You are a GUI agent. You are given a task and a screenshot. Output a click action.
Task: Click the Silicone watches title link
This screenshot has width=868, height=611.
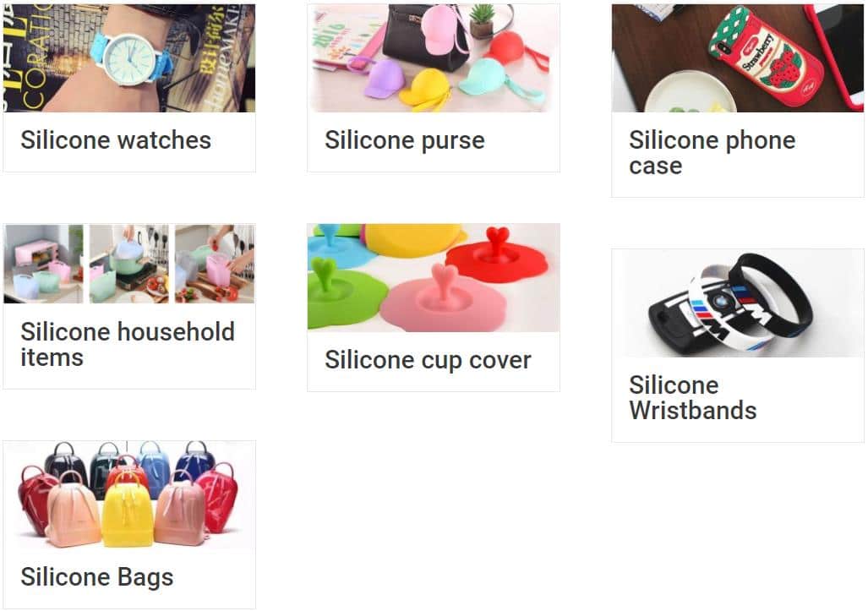point(116,140)
